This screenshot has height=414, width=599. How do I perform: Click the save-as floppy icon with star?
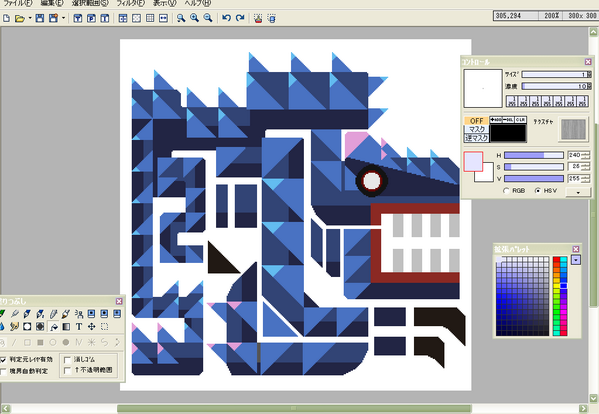coord(53,18)
